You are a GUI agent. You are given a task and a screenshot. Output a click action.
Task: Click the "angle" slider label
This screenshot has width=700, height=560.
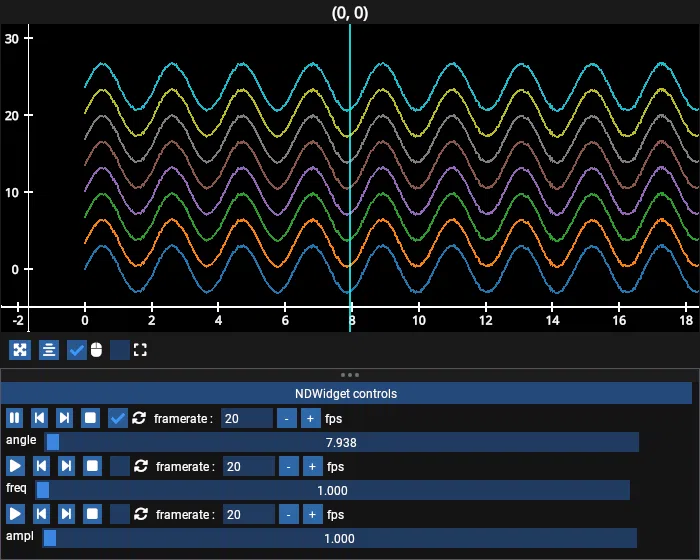[21, 440]
